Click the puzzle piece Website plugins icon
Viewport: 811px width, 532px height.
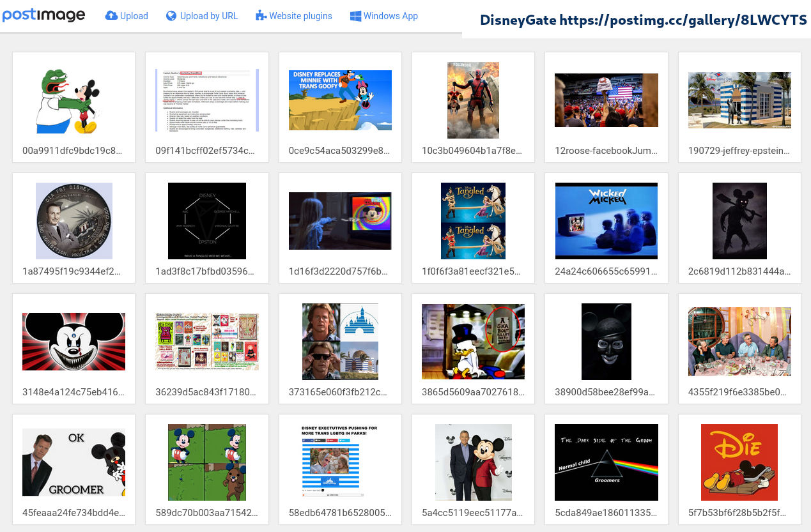261,16
